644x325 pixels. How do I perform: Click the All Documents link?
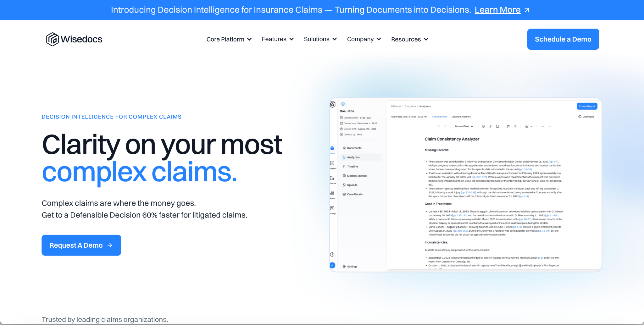440,117
